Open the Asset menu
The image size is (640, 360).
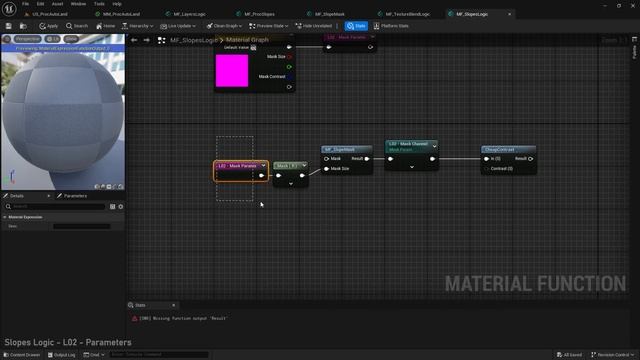pos(58,4)
